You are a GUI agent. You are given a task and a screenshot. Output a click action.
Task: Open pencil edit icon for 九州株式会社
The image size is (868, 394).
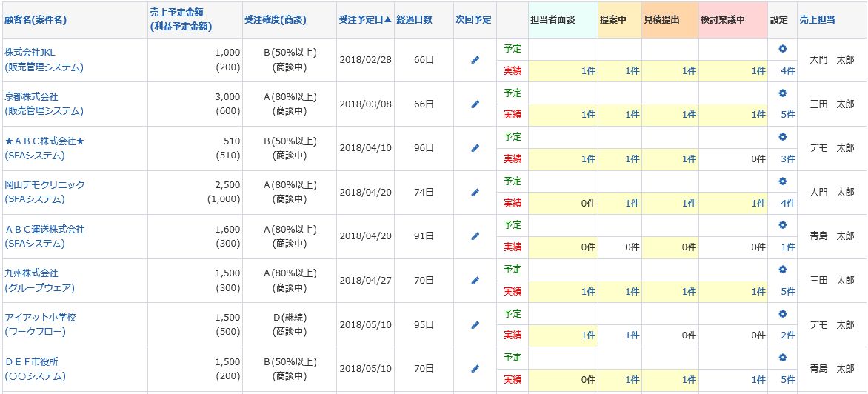(475, 281)
